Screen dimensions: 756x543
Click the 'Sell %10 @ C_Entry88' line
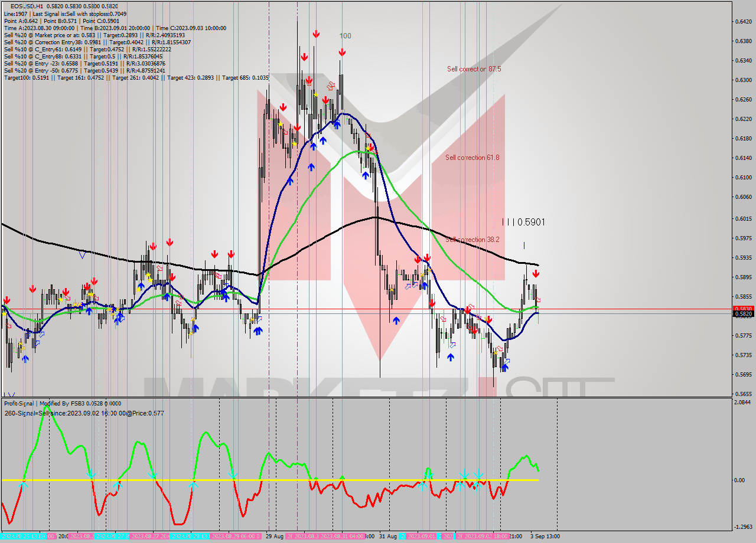coord(83,56)
